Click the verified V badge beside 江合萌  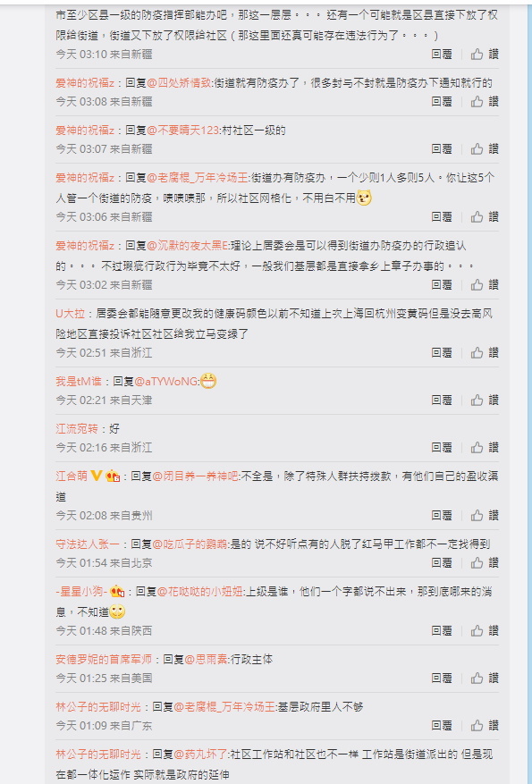coord(97,476)
